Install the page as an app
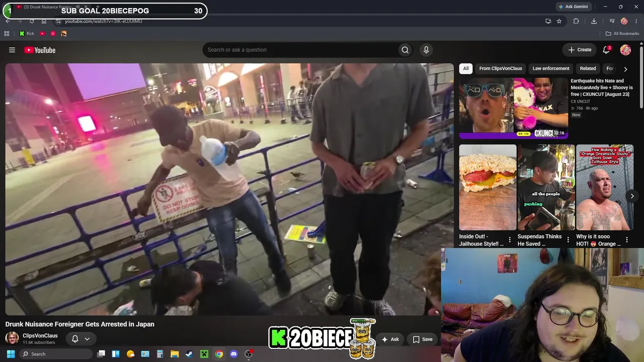 pos(548,21)
